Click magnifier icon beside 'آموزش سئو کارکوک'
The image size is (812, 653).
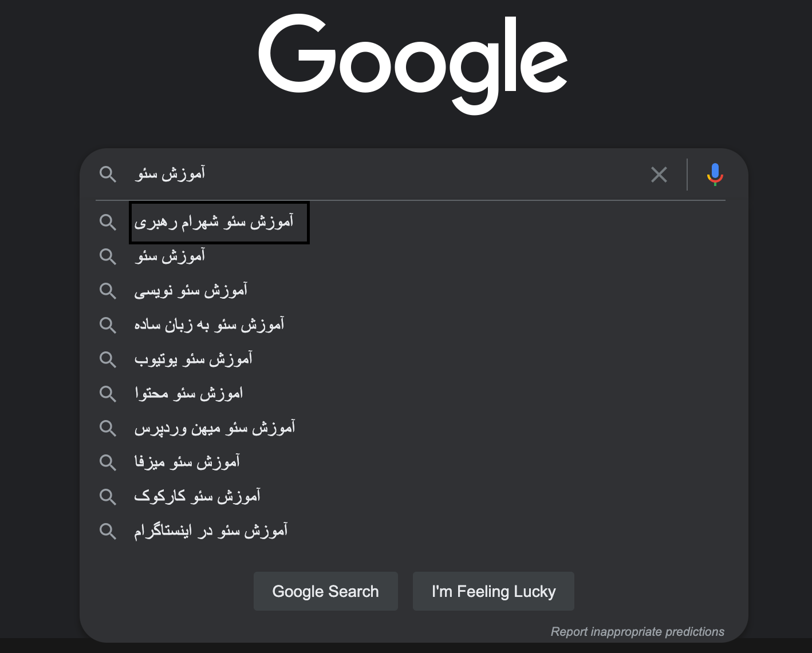coord(108,497)
